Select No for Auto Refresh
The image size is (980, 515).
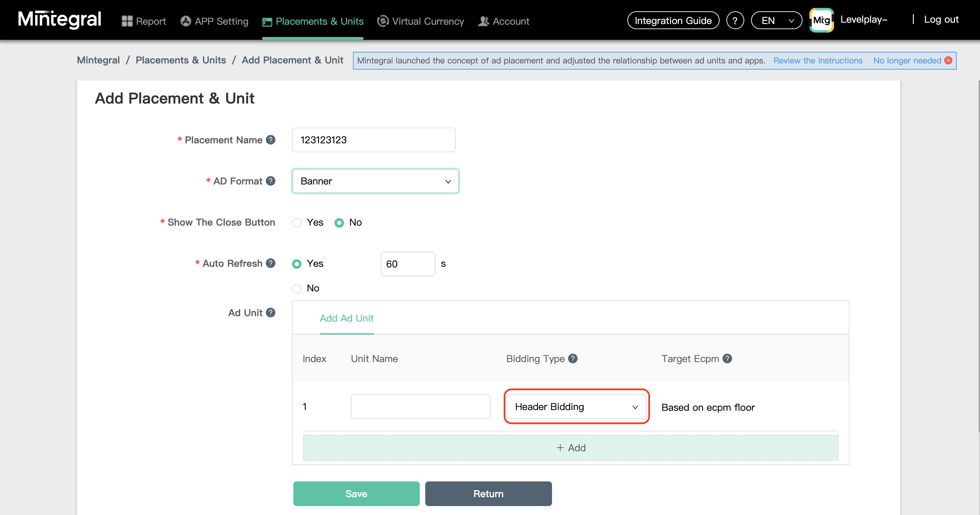point(297,288)
